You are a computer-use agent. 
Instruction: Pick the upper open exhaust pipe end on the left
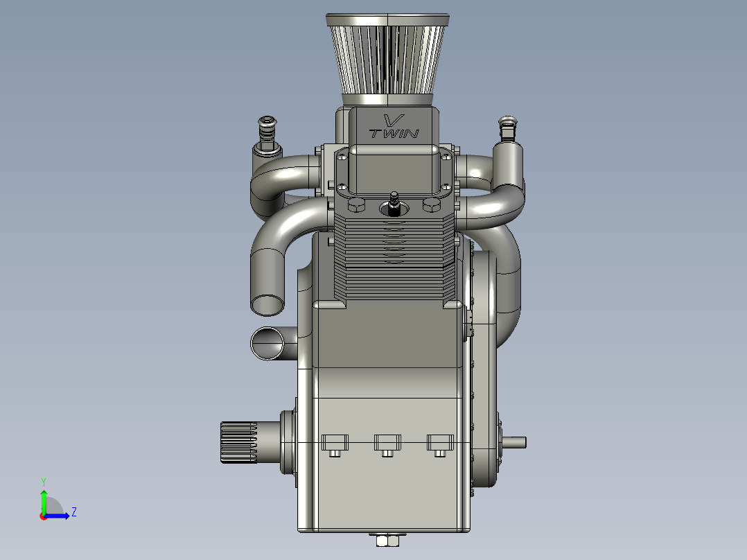click(267, 304)
